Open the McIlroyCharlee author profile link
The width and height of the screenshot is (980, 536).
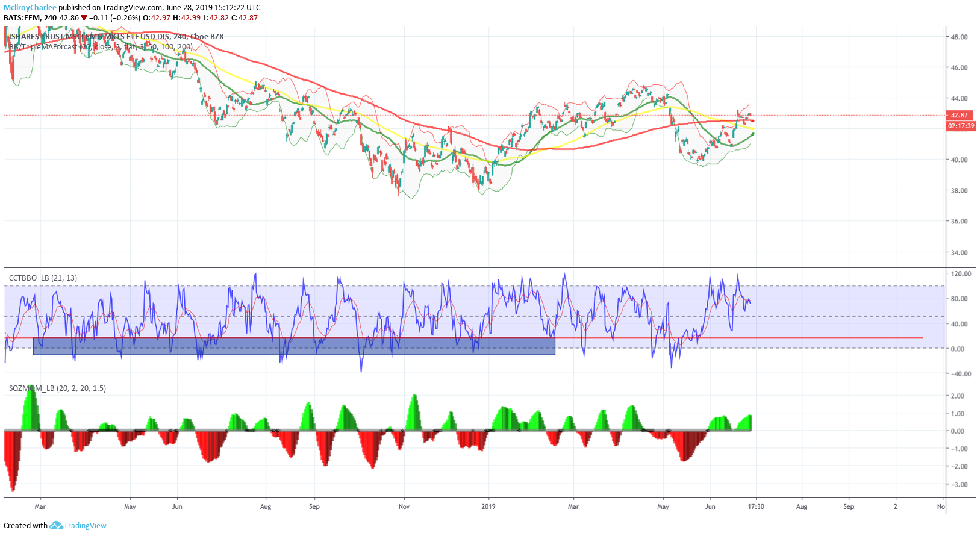click(30, 8)
